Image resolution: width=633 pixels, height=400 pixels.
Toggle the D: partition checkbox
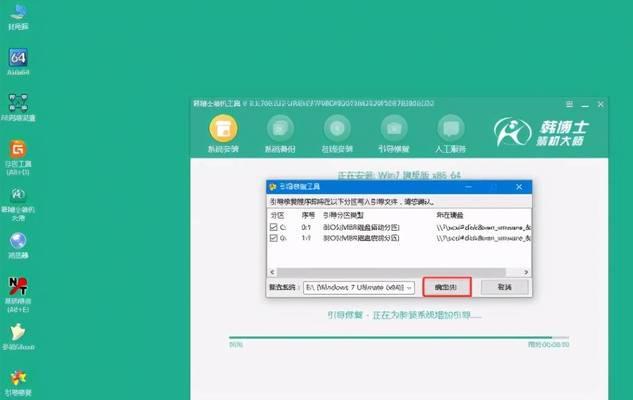(273, 238)
